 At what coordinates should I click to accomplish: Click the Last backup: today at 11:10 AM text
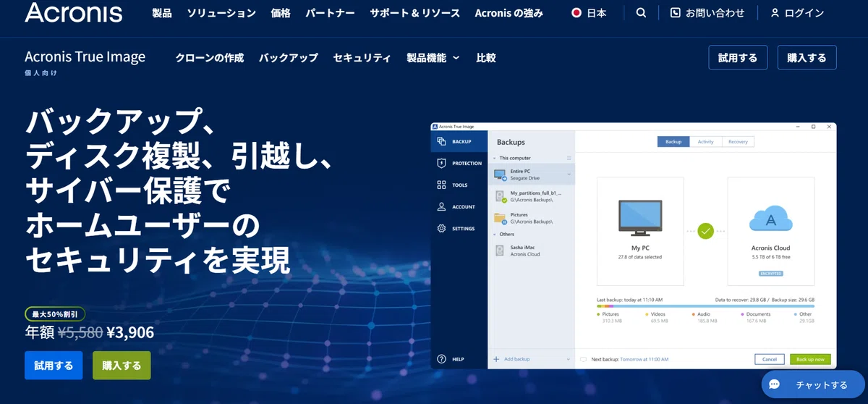point(629,299)
